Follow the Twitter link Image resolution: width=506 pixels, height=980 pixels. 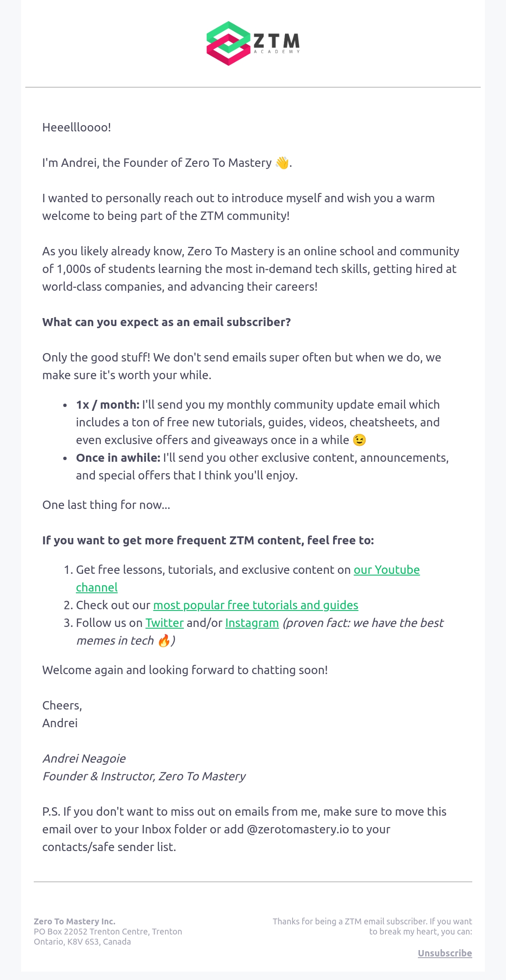coord(164,623)
